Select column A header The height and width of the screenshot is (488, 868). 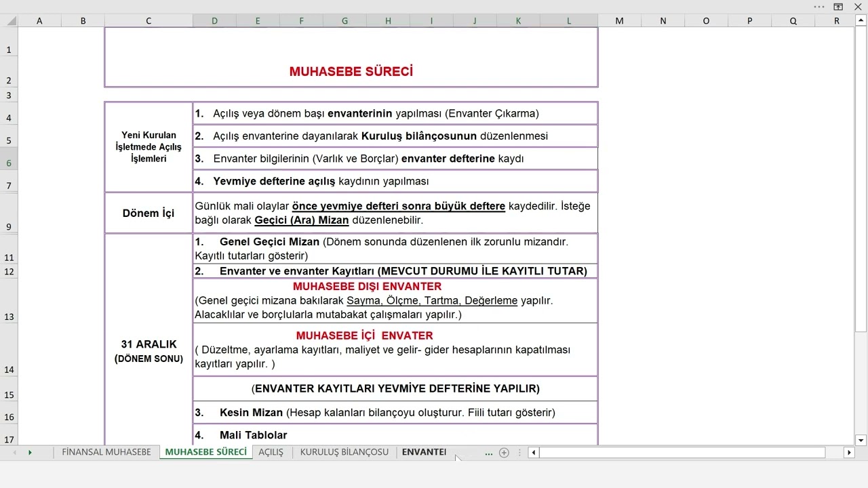coord(39,21)
